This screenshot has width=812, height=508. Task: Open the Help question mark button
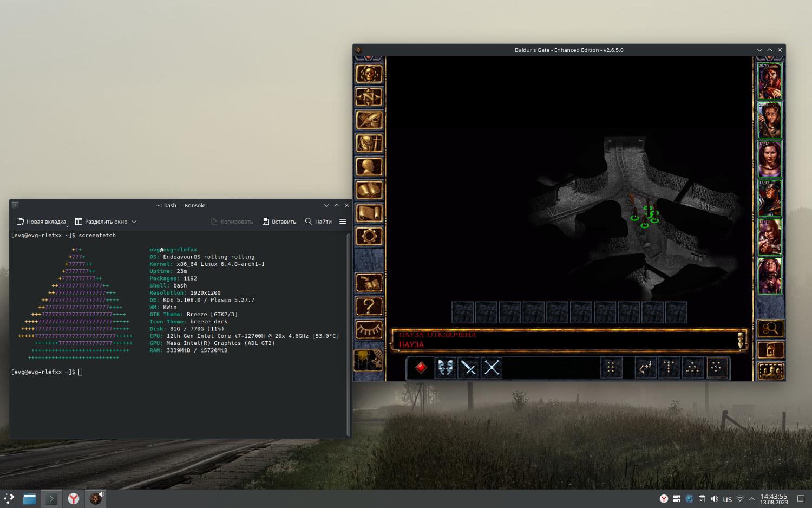[369, 306]
